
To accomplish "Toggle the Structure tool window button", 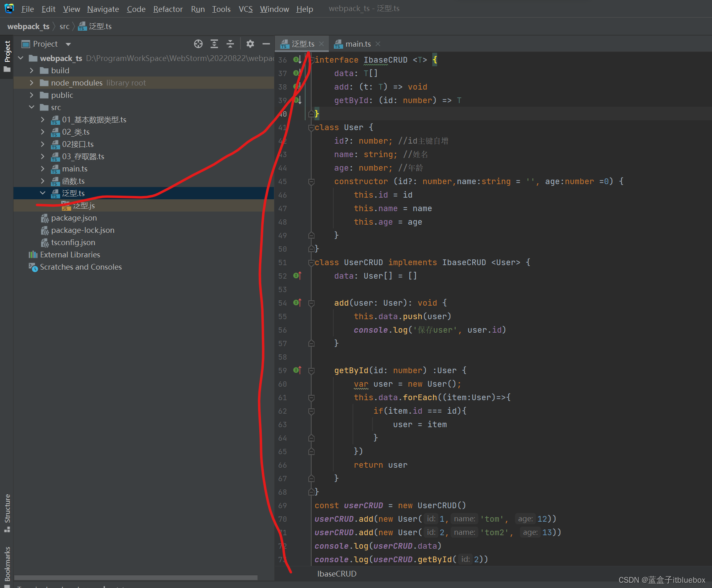I will (x=7, y=513).
